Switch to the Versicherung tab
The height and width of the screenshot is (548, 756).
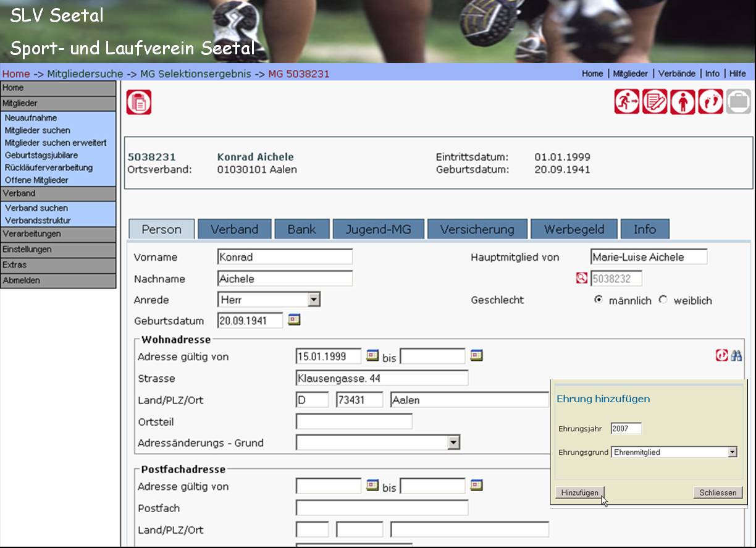click(x=477, y=229)
